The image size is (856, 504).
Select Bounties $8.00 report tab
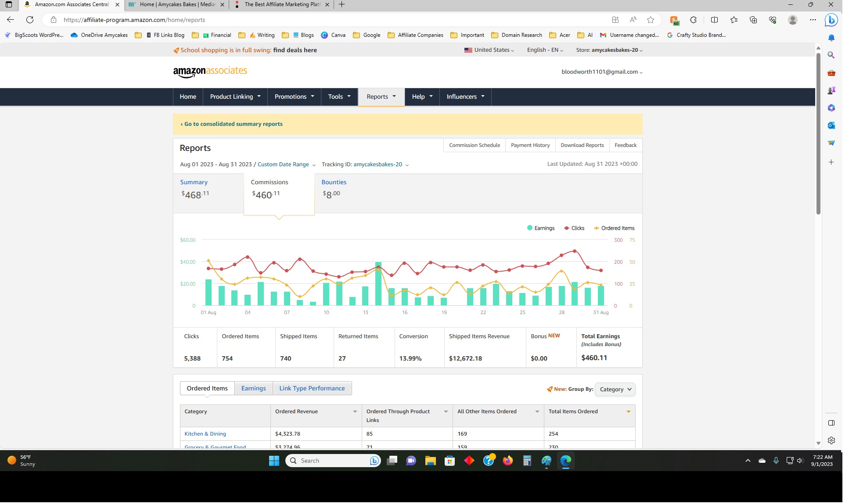coord(349,193)
